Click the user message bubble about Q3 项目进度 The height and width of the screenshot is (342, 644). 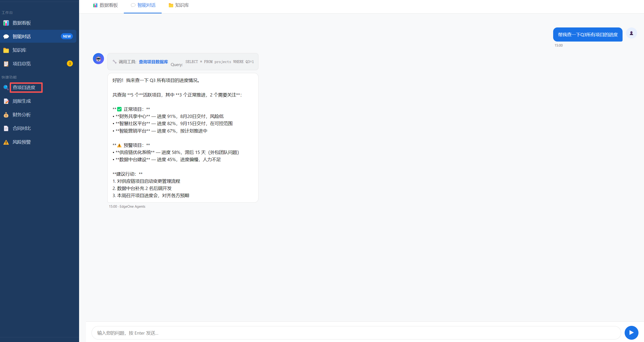588,35
